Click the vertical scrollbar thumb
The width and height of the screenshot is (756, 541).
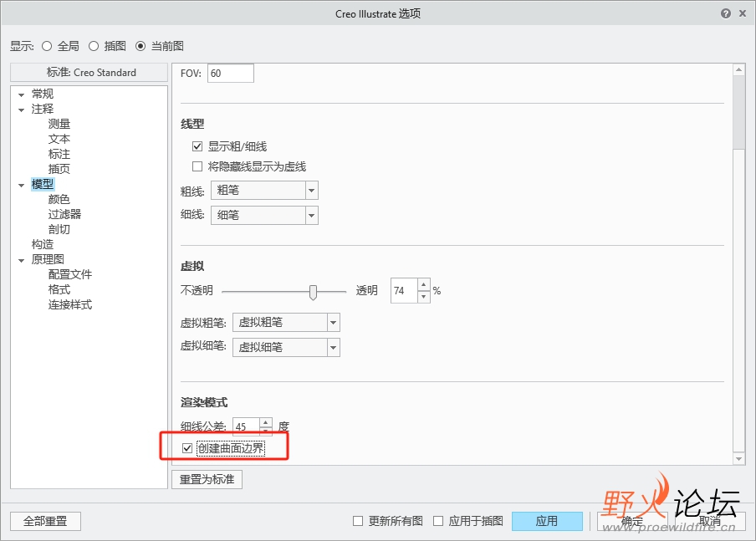[738, 112]
